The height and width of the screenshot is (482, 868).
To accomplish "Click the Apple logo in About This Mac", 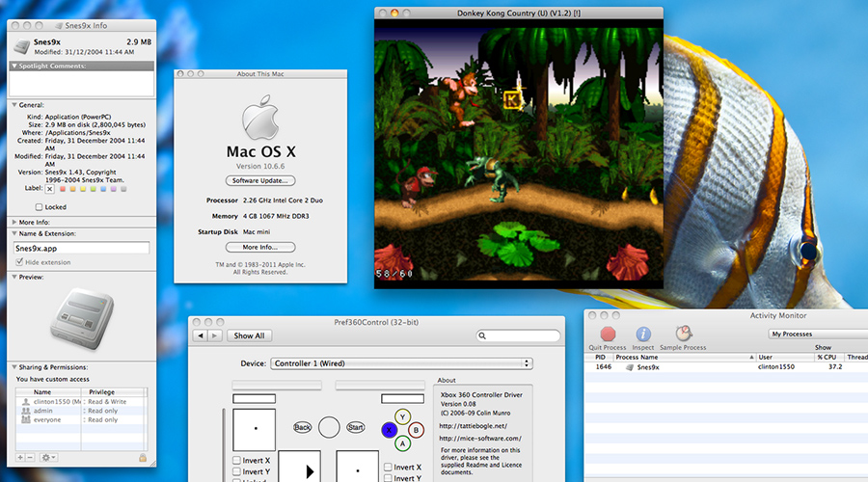I will tap(260, 118).
